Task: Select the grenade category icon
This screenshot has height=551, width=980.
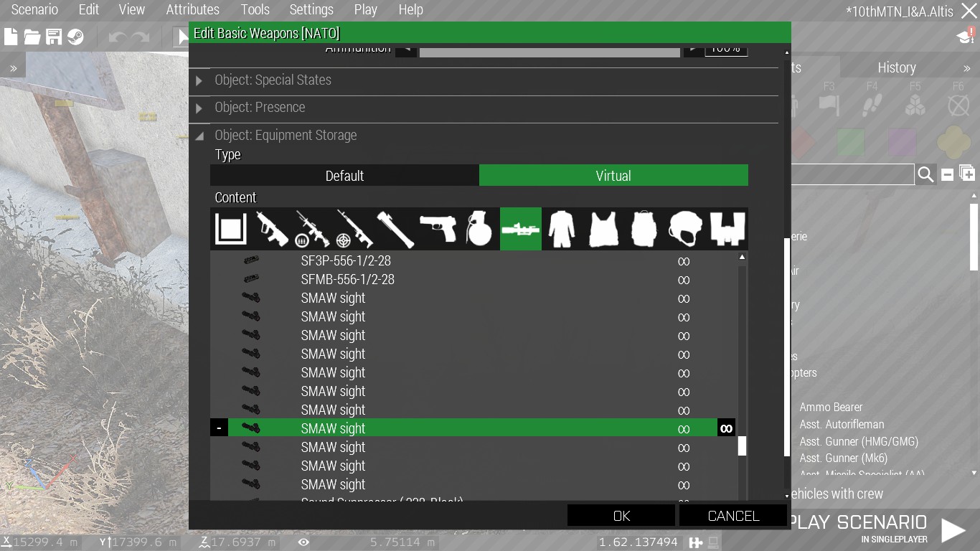Action: (x=479, y=229)
